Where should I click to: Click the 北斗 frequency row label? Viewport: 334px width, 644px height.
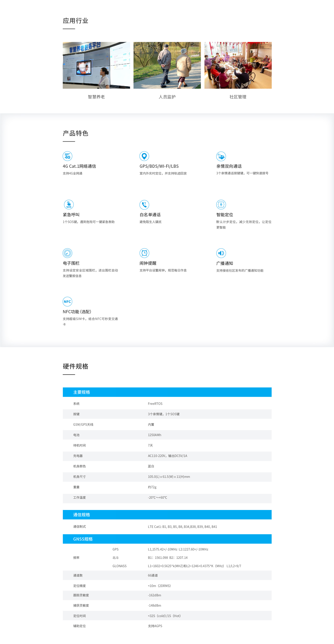[x=116, y=557]
